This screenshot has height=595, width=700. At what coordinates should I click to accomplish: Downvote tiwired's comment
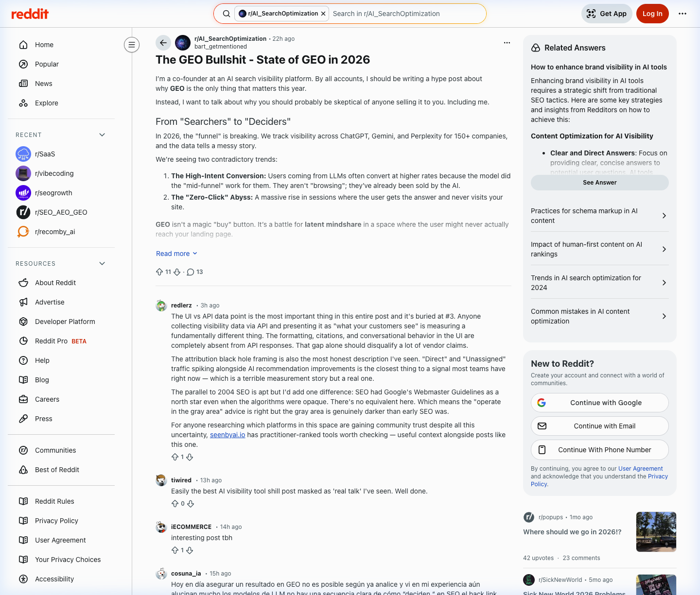[191, 504]
